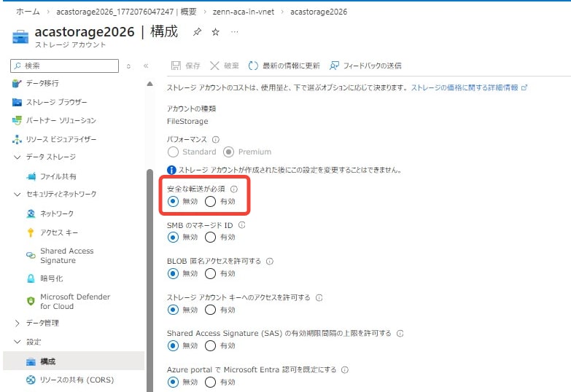The image size is (571, 392).
Task: Set BLOB 匿名アクセス to 有効
Action: click(210, 273)
